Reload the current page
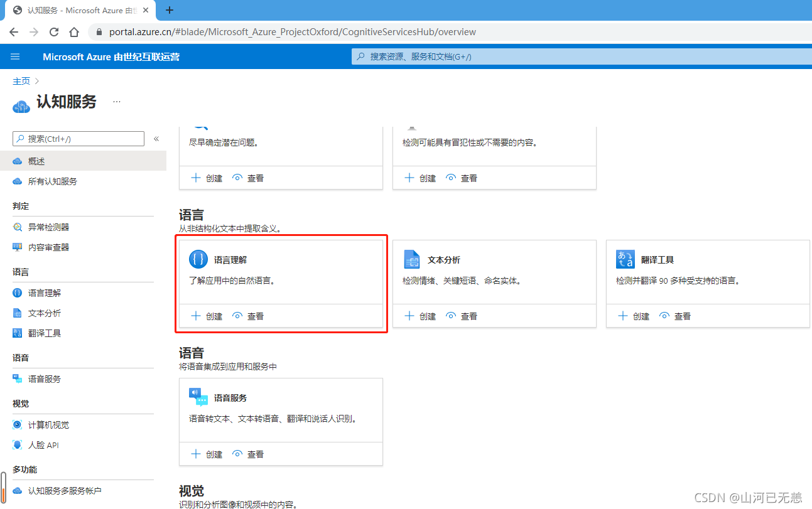Viewport: 812px width, 509px height. (54, 32)
